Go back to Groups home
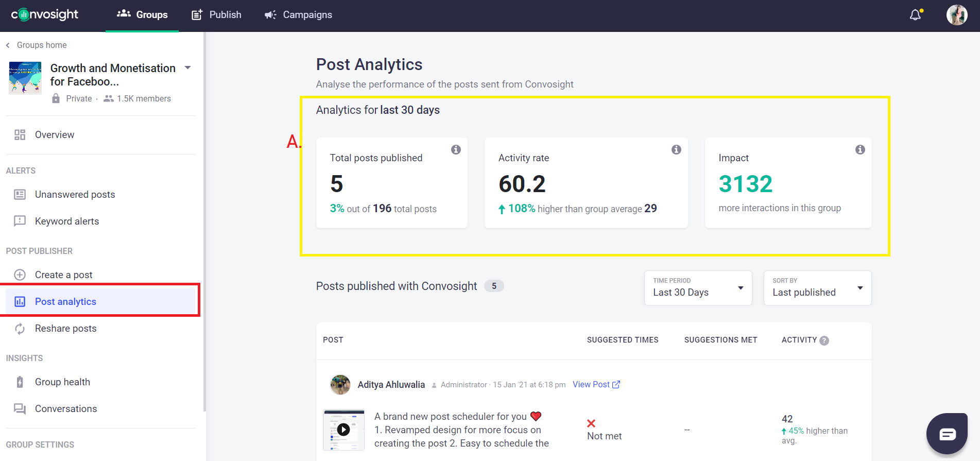This screenshot has width=980, height=461. pos(37,45)
